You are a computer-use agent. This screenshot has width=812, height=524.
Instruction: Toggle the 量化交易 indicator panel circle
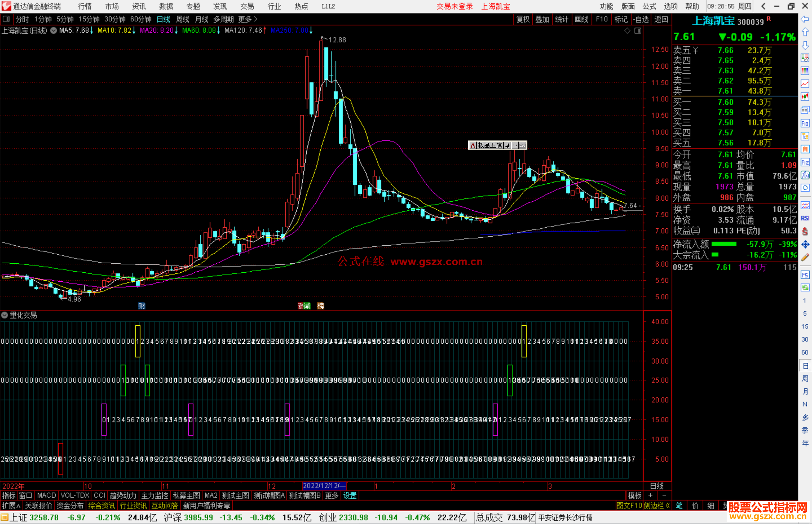pyautogui.click(x=5, y=315)
